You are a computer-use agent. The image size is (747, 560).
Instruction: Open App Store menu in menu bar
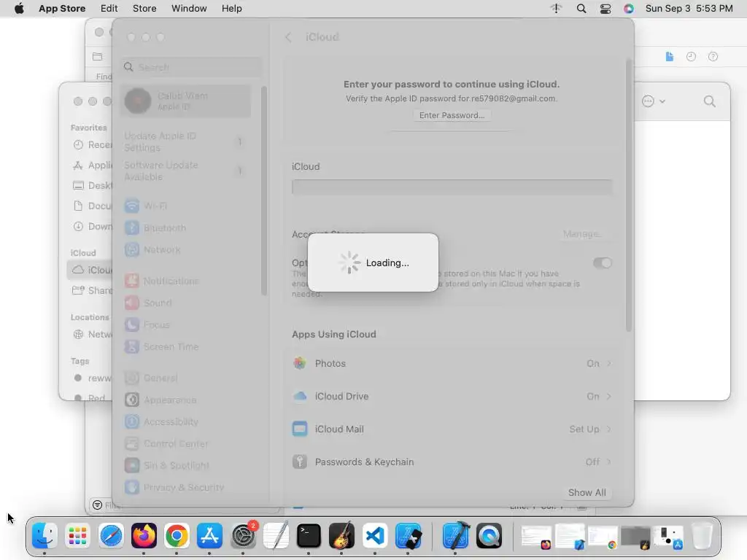point(62,9)
